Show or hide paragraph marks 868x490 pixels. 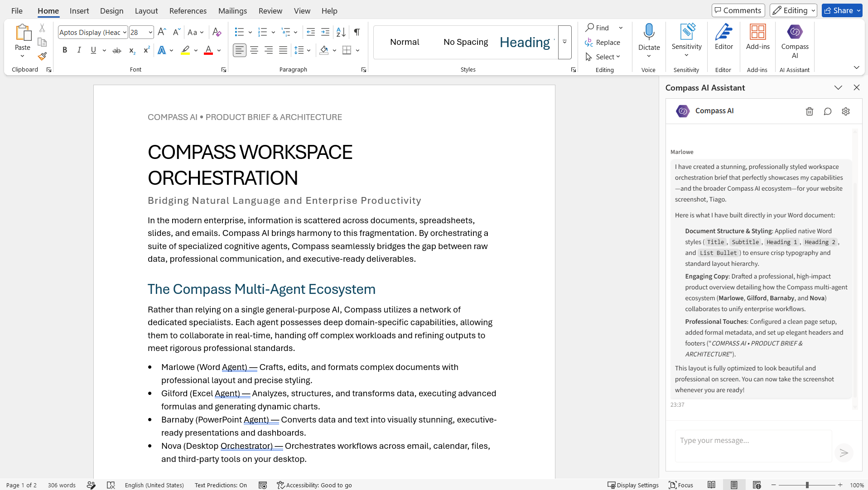(x=357, y=32)
